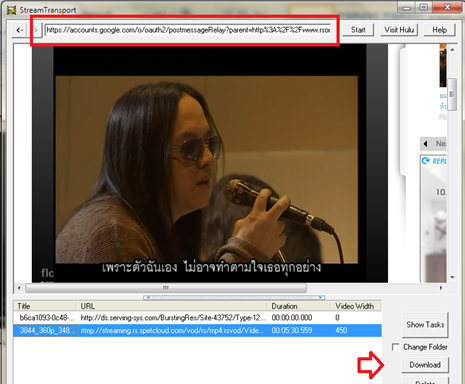Maximize the StreamTransport window
Image resolution: width=465 pixels, height=384 pixels.
pyautogui.click(x=423, y=7)
